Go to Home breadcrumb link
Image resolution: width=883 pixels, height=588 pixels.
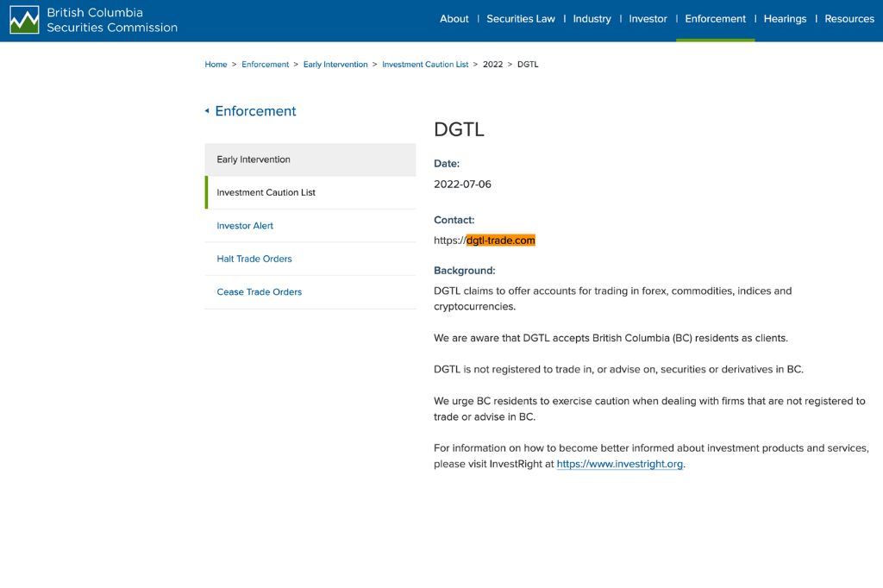[x=216, y=64]
